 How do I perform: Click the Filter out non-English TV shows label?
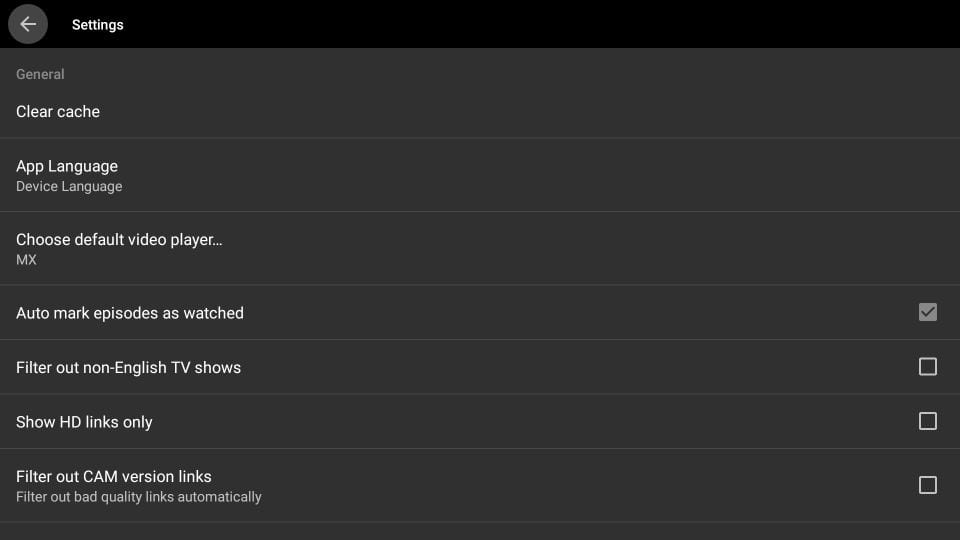pyautogui.click(x=128, y=368)
